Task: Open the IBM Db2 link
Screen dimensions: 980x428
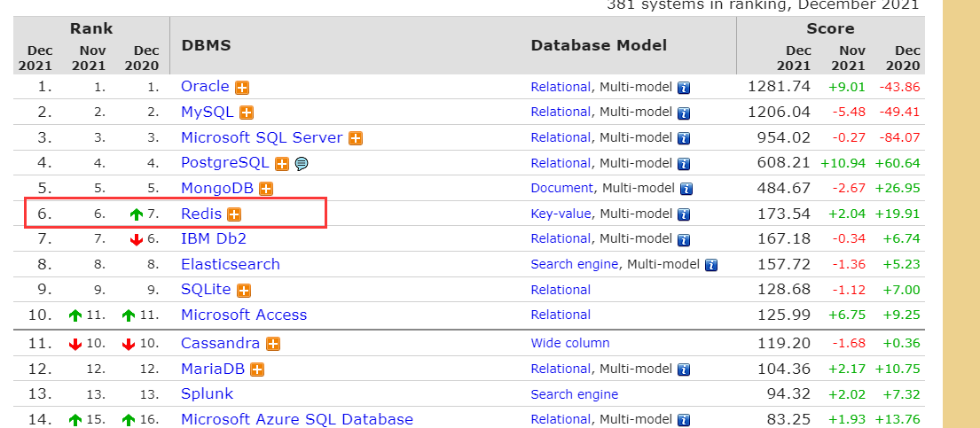Action: coord(213,238)
